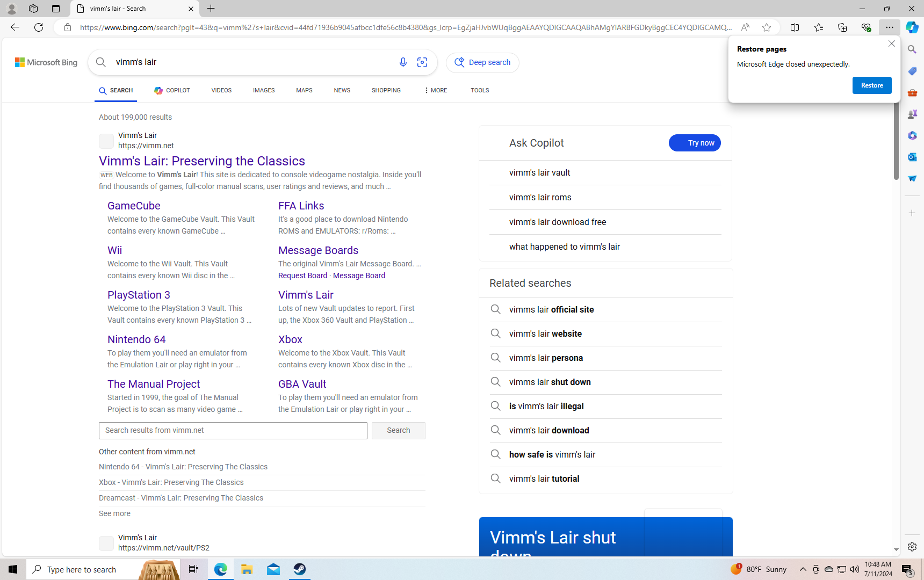
Task: Toggle Split screen view
Action: 795,27
